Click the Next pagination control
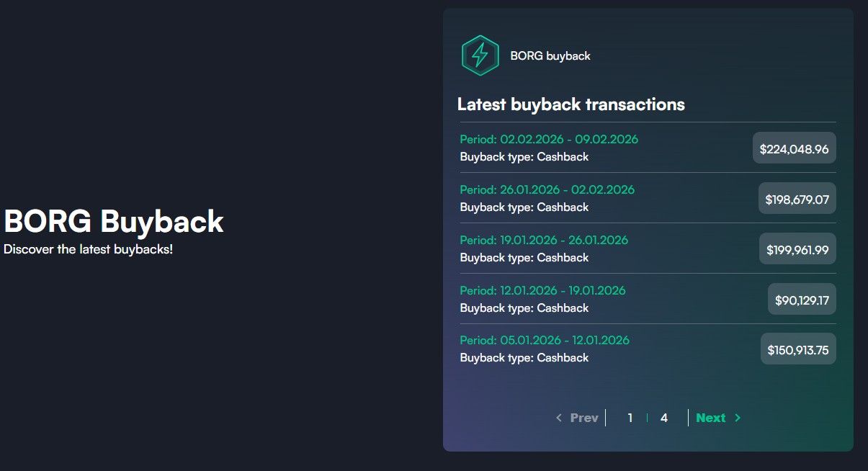This screenshot has height=471, width=868. click(x=711, y=418)
